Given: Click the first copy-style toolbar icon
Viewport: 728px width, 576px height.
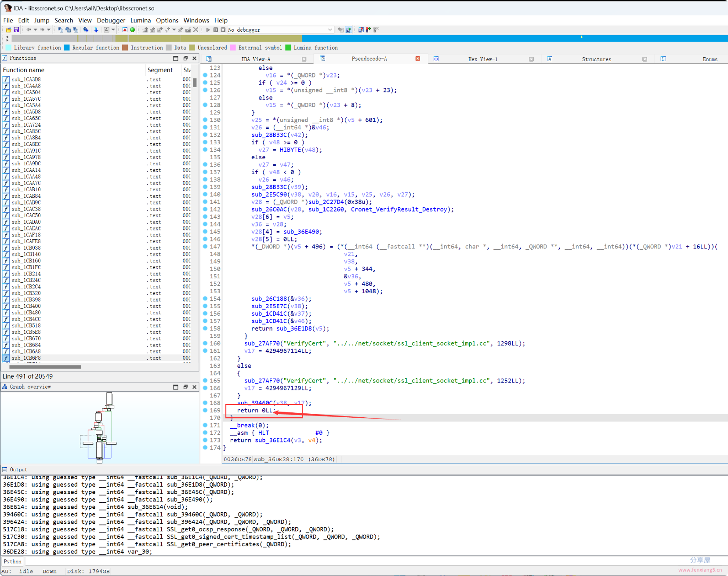Looking at the screenshot, I should click(61, 30).
